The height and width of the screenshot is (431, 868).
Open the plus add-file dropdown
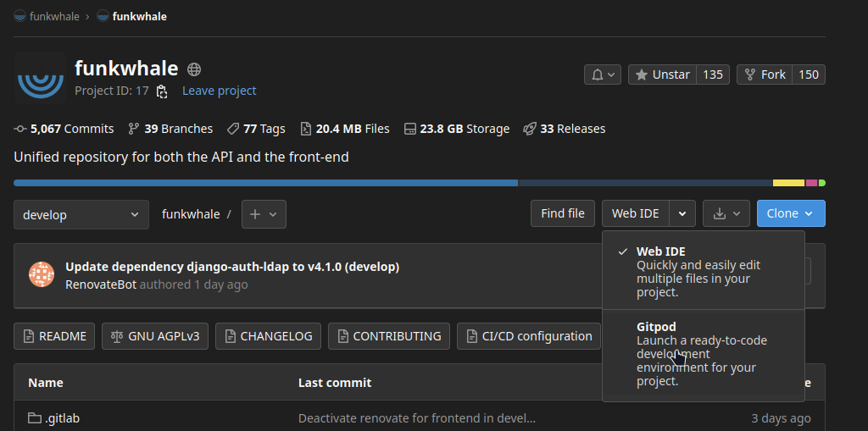point(264,214)
